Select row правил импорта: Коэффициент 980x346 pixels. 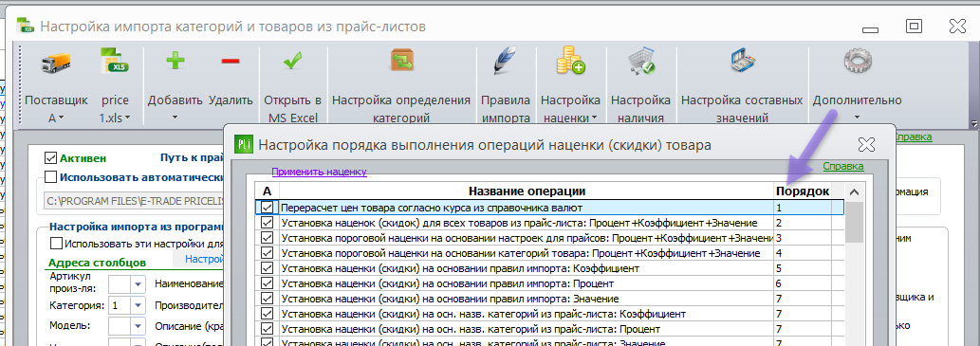click(x=550, y=268)
